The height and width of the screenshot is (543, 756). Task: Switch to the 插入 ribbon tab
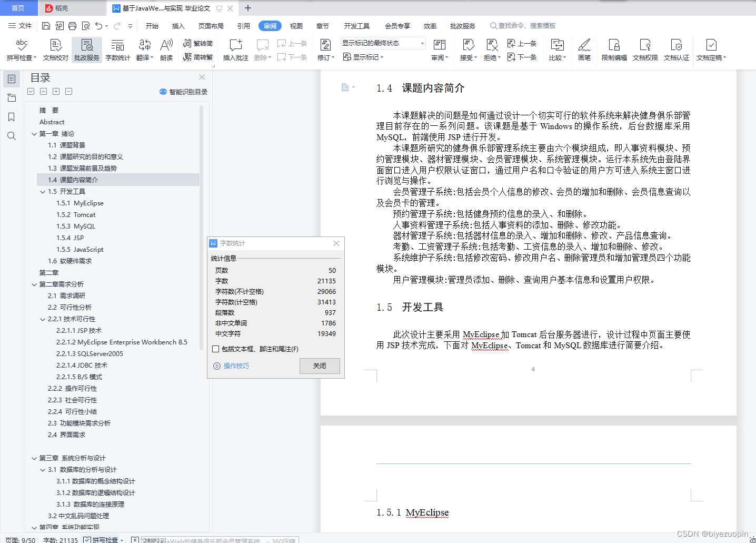tap(178, 25)
